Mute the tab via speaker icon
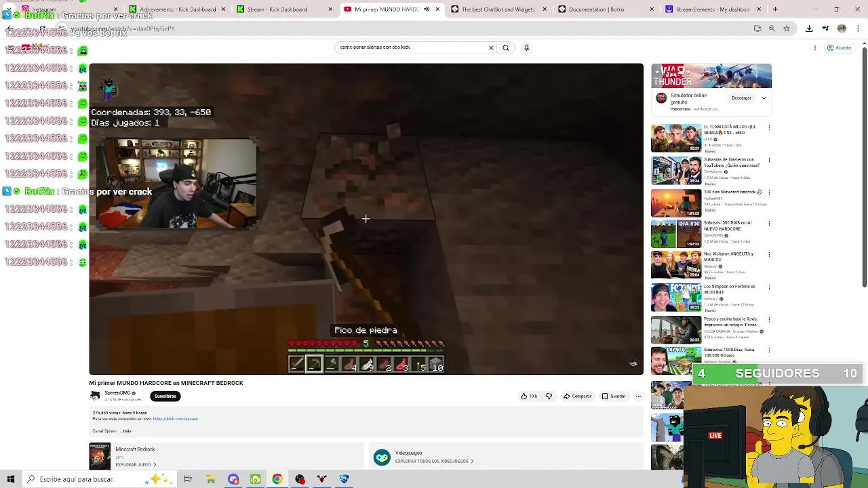This screenshot has width=868, height=488. tap(427, 9)
